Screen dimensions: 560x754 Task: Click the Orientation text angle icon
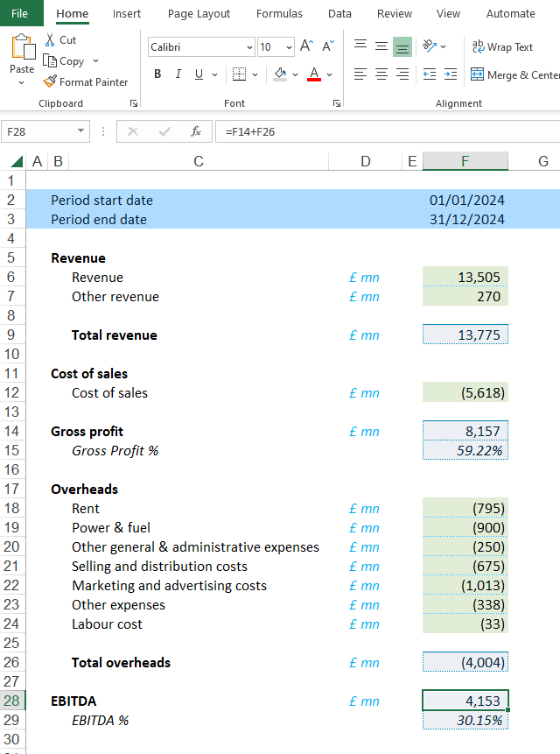[429, 46]
